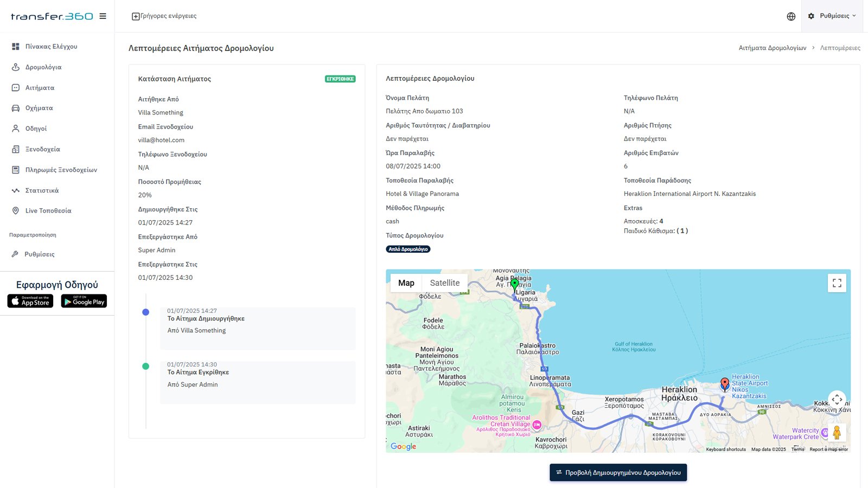Viewport: 868px width, 488px height.
Task: Expand the Ρυθμίσεις dropdown in header
Action: [x=832, y=16]
